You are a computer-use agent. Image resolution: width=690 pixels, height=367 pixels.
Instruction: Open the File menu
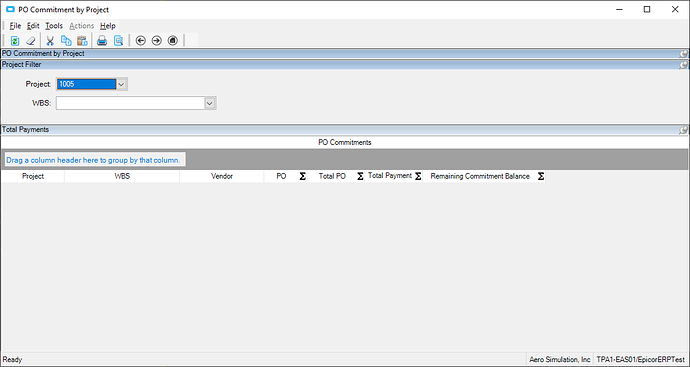pyautogui.click(x=15, y=26)
